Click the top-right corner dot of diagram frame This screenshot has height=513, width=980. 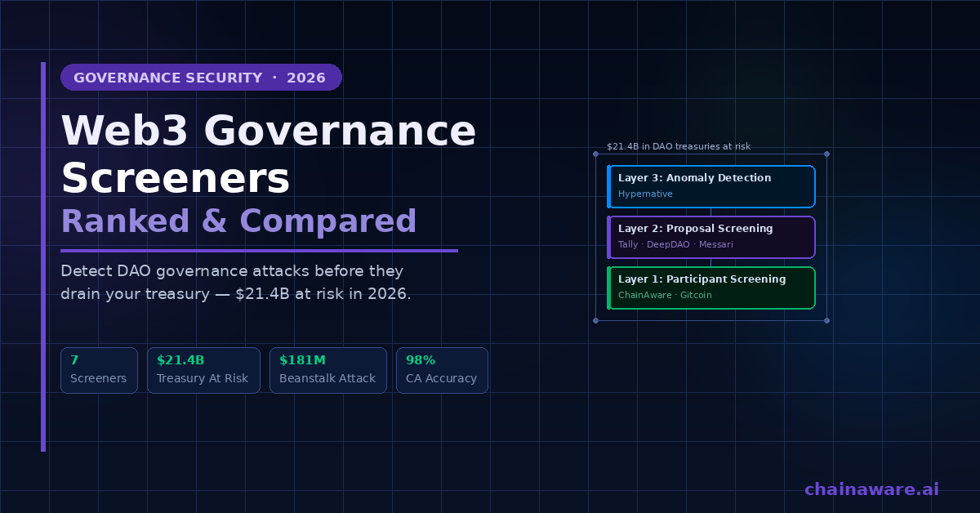click(x=826, y=154)
